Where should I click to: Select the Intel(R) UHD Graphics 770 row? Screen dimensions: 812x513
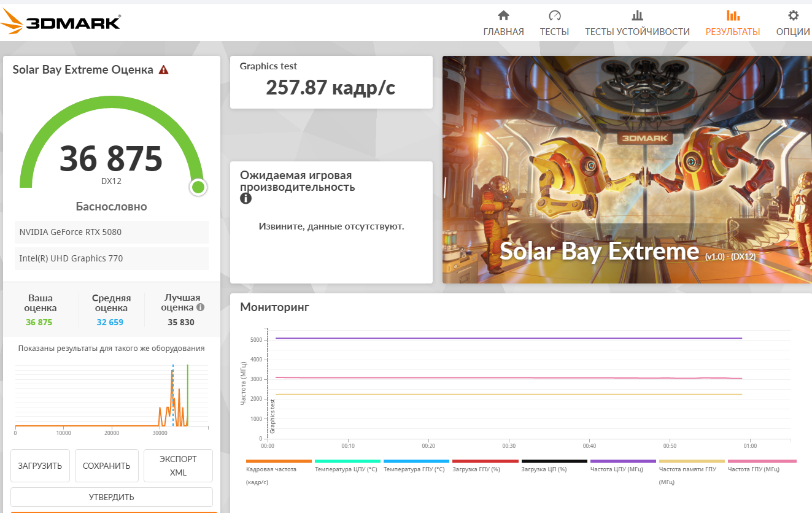coord(112,258)
